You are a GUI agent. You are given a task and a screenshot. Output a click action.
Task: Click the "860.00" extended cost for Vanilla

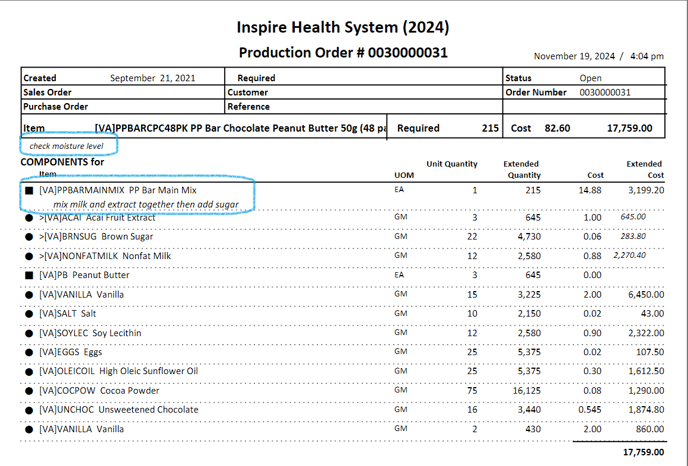650,429
